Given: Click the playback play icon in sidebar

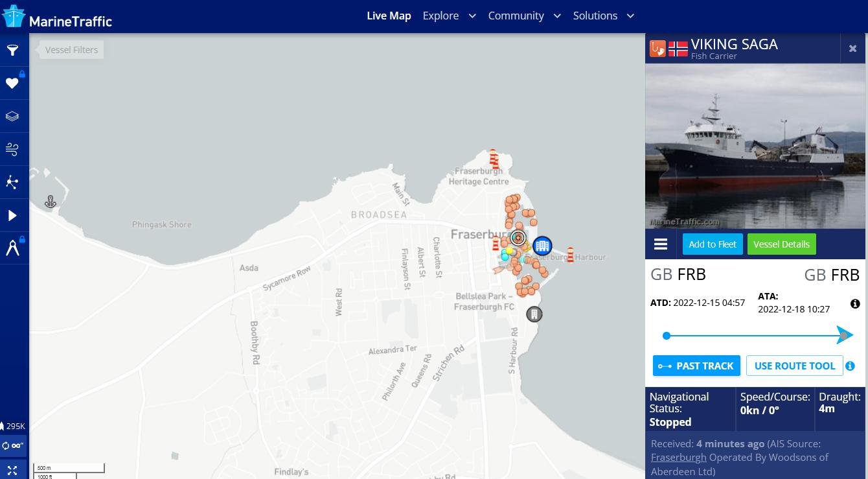Looking at the screenshot, I should [x=12, y=216].
